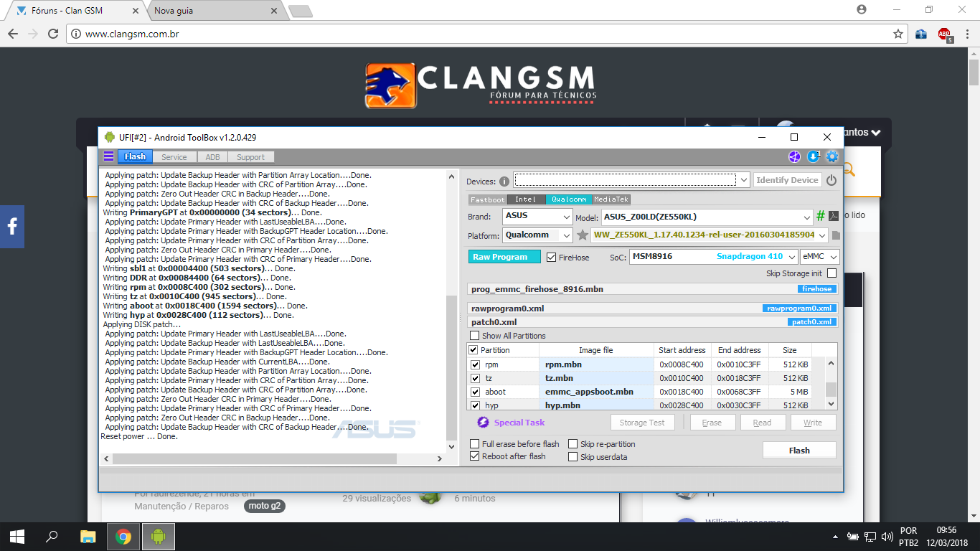Viewport: 980px width, 551px height.
Task: Uncheck the rpm partition checkbox
Action: pos(475,364)
